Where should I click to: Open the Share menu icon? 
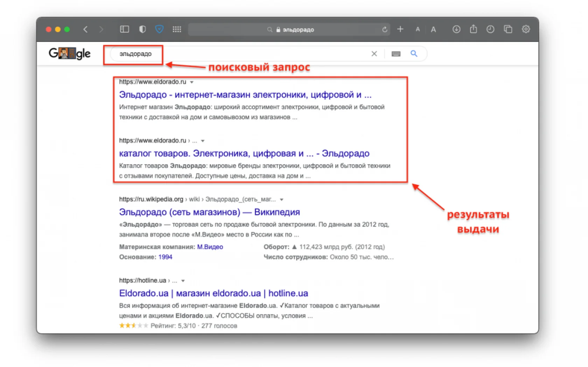pos(473,29)
